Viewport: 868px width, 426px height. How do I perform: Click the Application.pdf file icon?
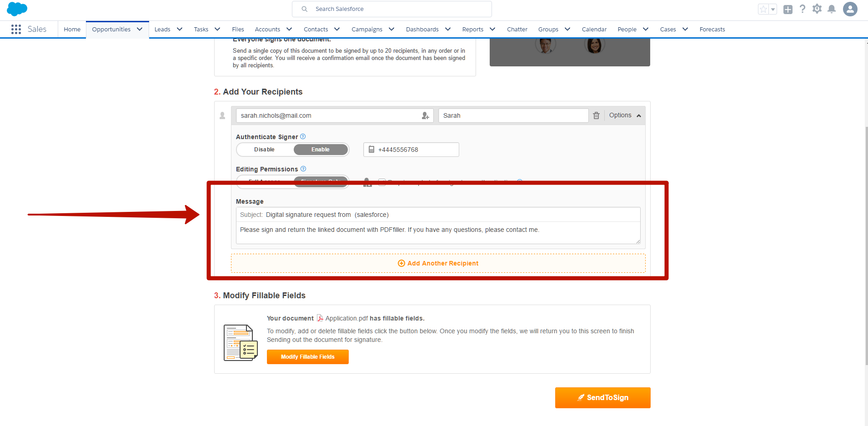coord(320,318)
